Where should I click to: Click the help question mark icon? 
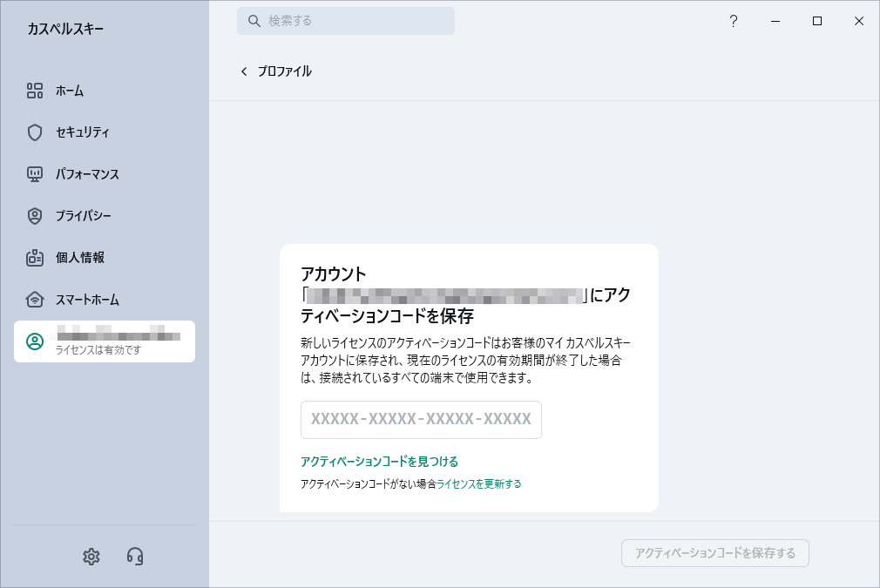tap(733, 21)
